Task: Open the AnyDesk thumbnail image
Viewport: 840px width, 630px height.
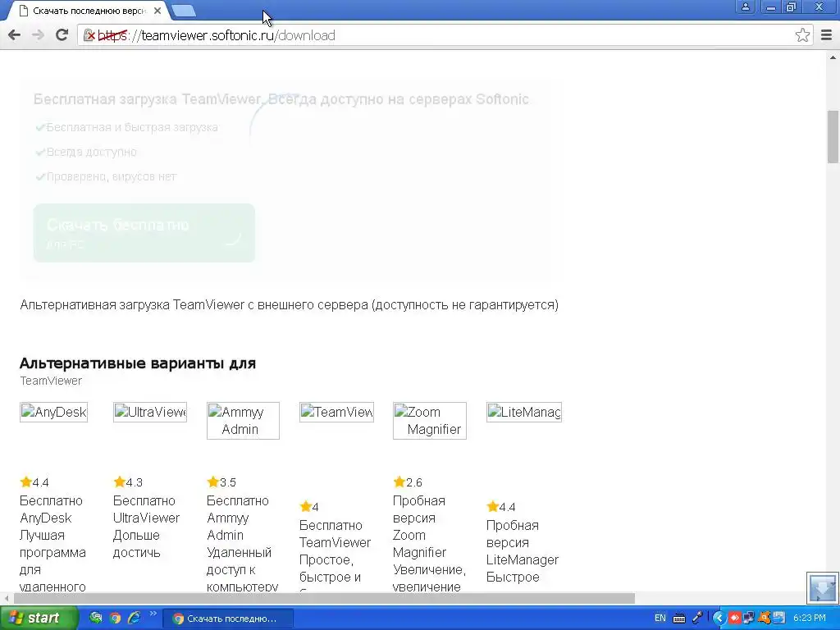Action: [x=53, y=412]
